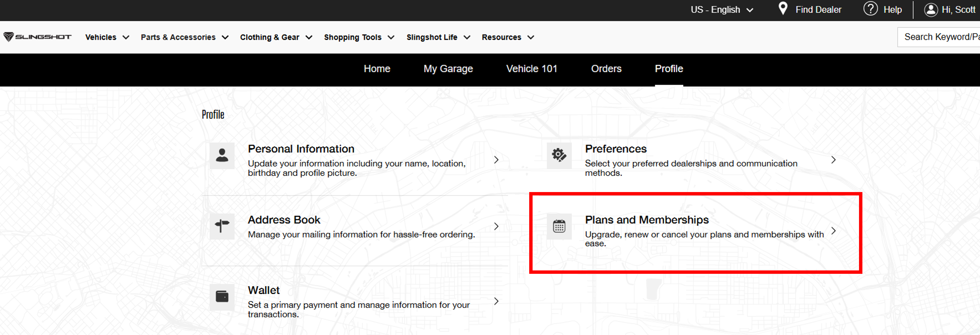
Task: Expand the Slingshot Life menu
Action: click(438, 37)
